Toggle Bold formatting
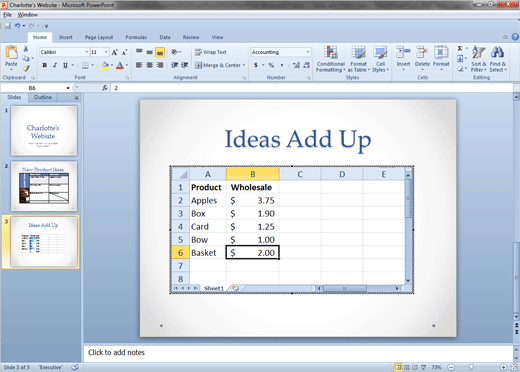The image size is (520, 372). [44, 65]
